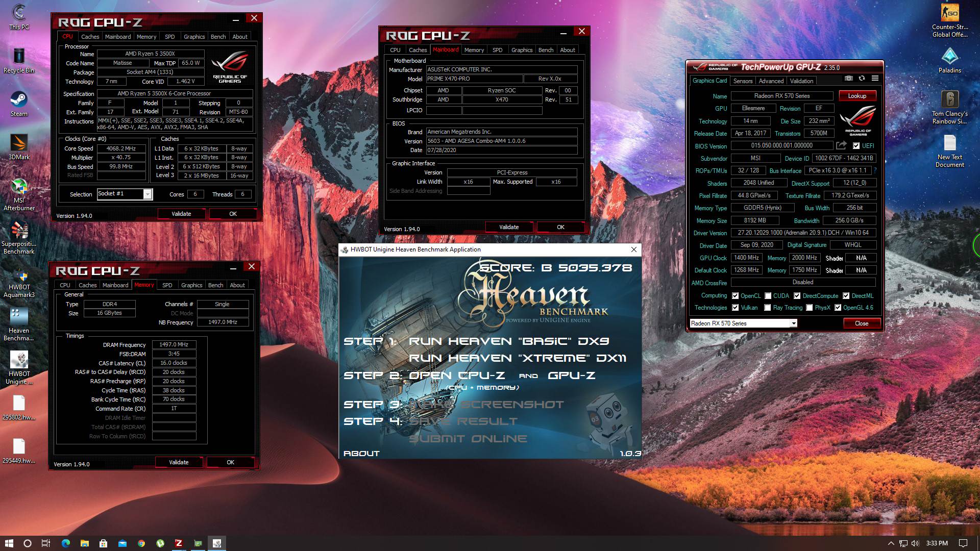980x551 pixels.
Task: Open Google Chrome from taskbar
Action: coord(141,543)
